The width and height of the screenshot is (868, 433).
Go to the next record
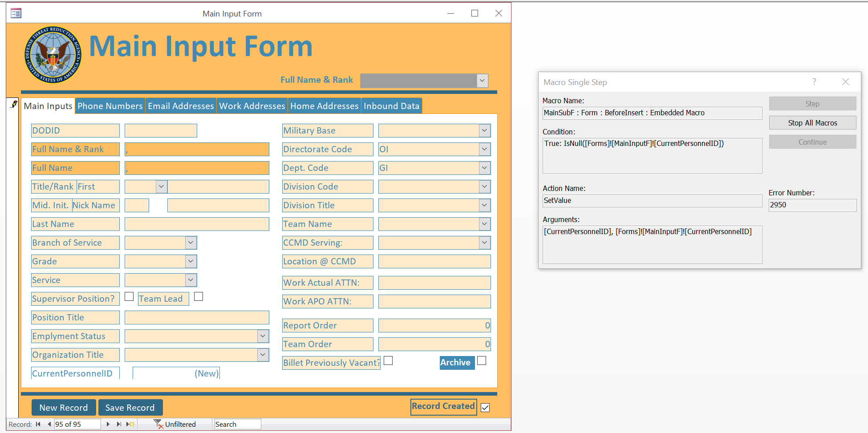click(x=108, y=424)
